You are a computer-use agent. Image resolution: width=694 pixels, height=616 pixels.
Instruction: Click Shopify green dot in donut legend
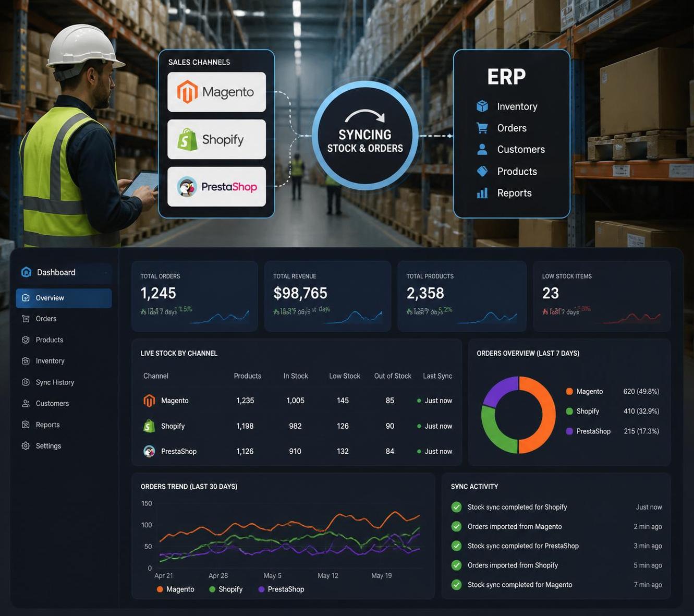pyautogui.click(x=569, y=412)
